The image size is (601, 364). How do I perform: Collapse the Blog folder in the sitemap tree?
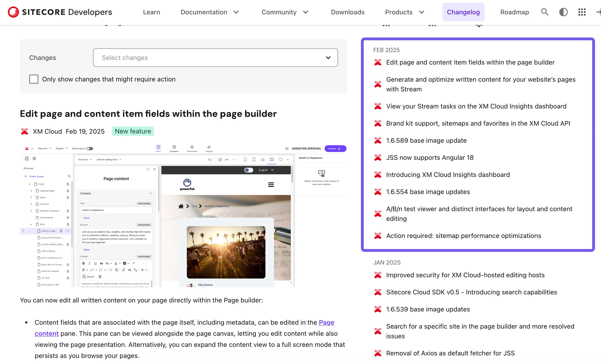(x=31, y=224)
